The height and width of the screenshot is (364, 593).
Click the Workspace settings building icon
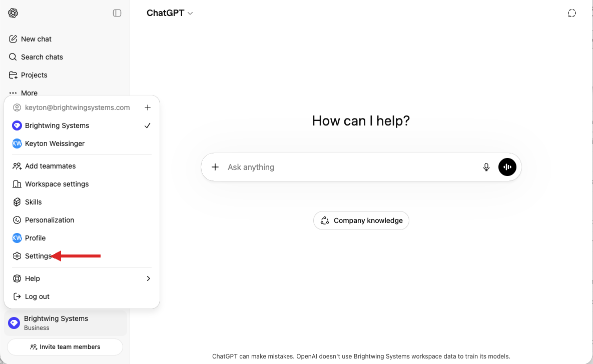(17, 184)
